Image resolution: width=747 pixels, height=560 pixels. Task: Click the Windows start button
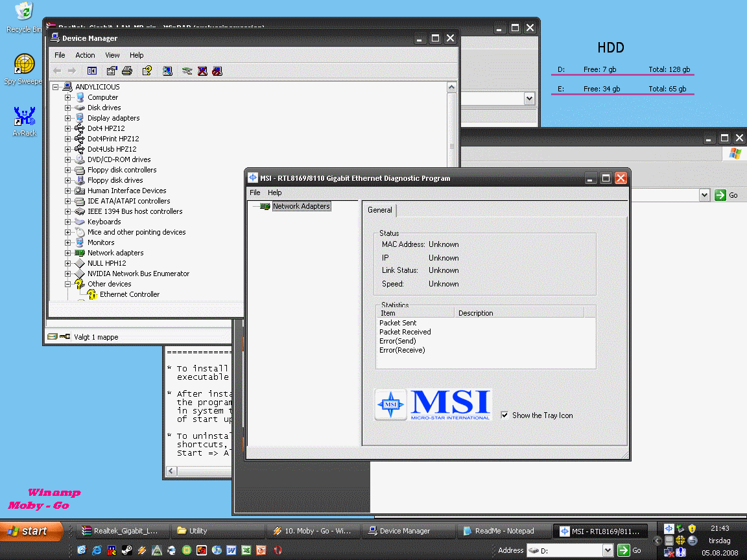(31, 530)
